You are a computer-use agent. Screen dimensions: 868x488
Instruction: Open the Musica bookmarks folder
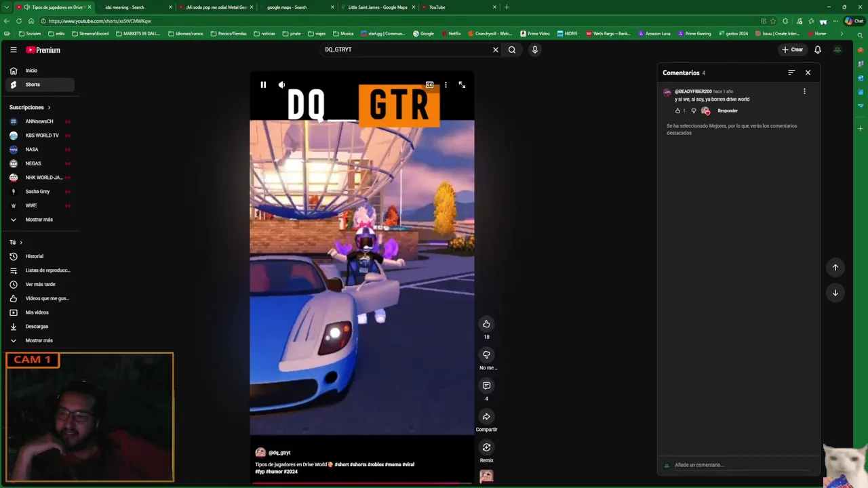(343, 33)
